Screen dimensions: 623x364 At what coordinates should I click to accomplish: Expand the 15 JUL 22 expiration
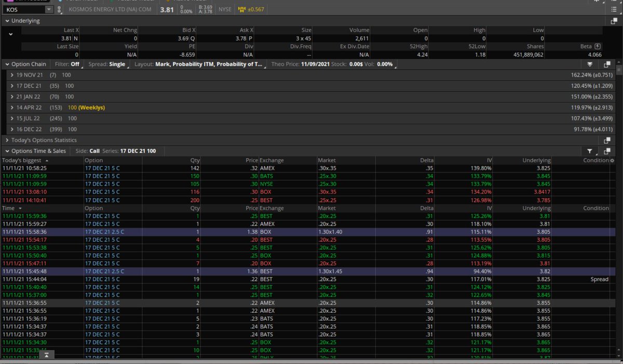pyautogui.click(x=12, y=118)
